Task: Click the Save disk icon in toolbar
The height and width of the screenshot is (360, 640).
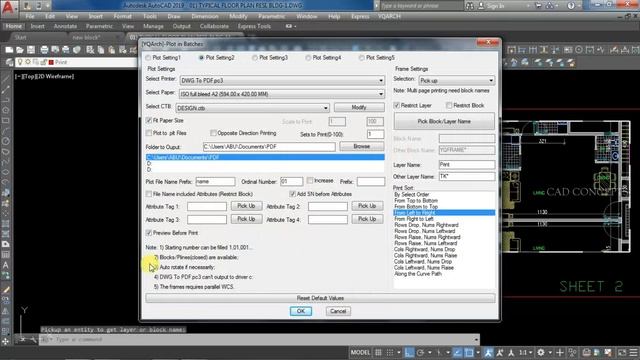Action: tap(31, 50)
